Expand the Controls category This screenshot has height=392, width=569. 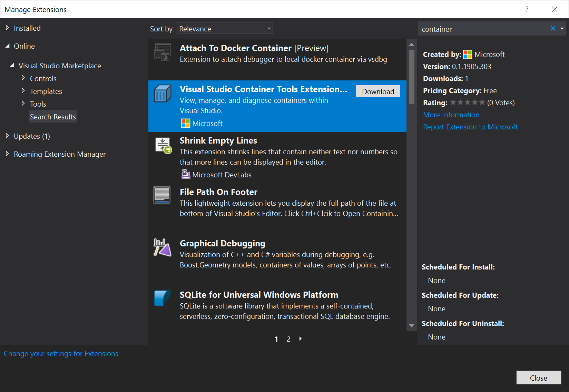(x=23, y=78)
